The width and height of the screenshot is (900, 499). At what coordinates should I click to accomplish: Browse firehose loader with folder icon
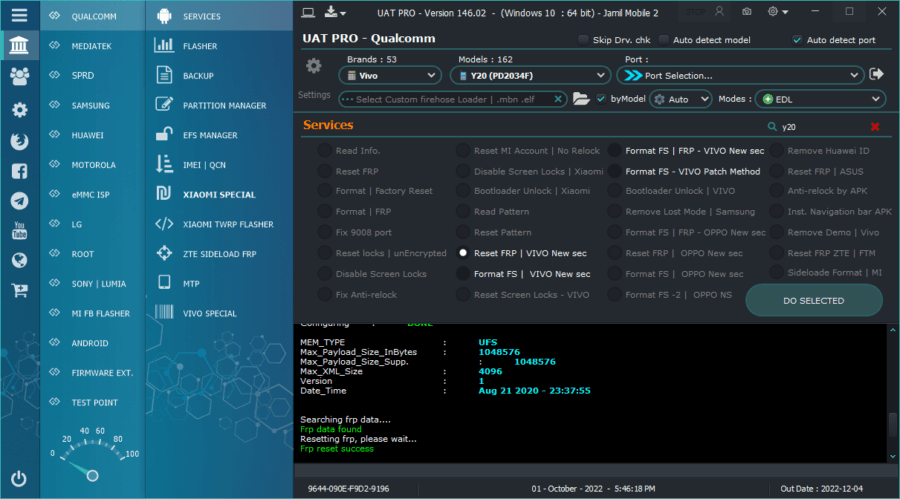tap(581, 99)
